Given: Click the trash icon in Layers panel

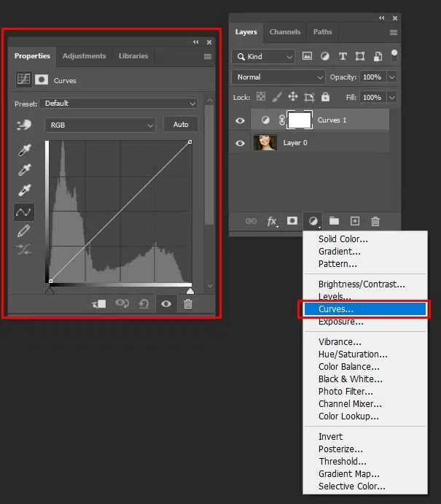Looking at the screenshot, I should (x=375, y=221).
